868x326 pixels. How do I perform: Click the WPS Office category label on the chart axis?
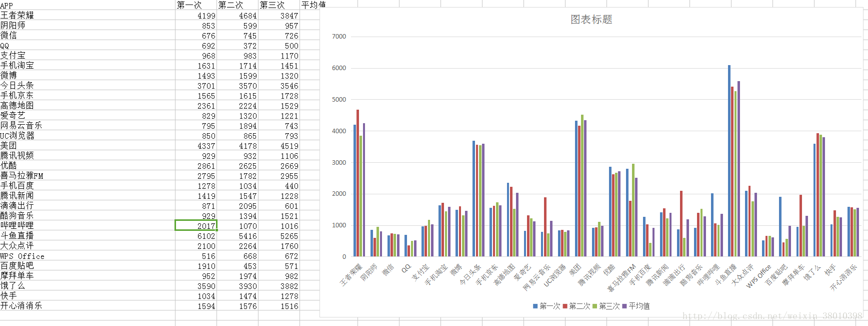758,276
